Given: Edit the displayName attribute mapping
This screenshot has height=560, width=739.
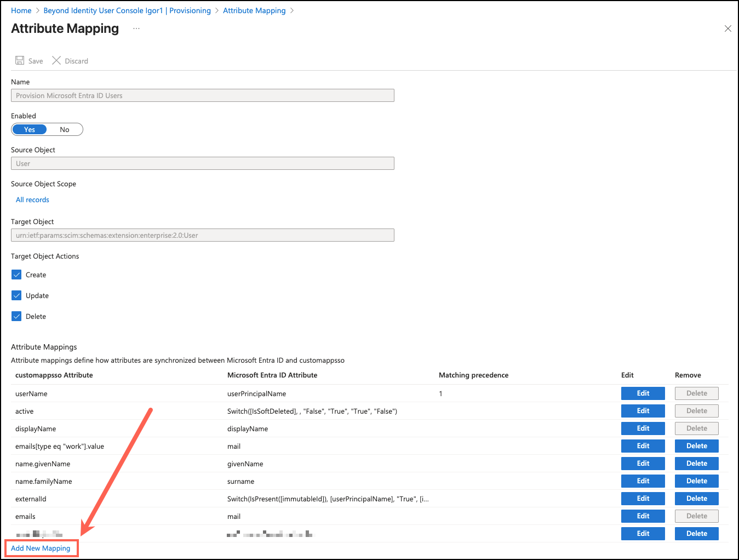Looking at the screenshot, I should pyautogui.click(x=643, y=428).
